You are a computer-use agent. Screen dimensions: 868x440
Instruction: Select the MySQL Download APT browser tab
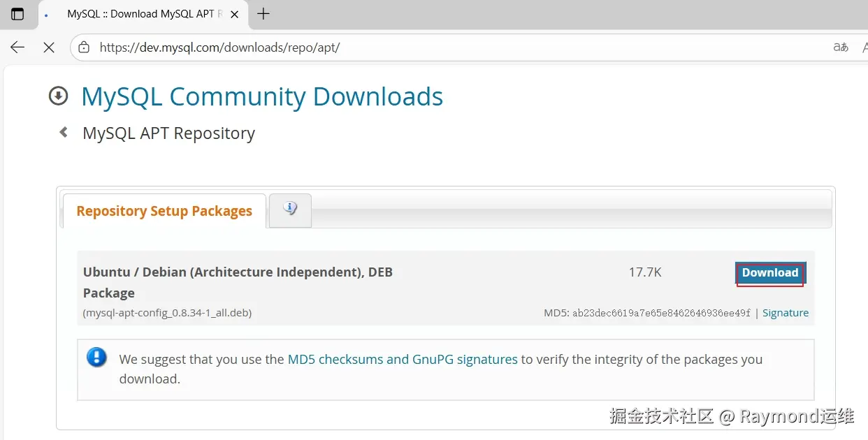(x=143, y=14)
